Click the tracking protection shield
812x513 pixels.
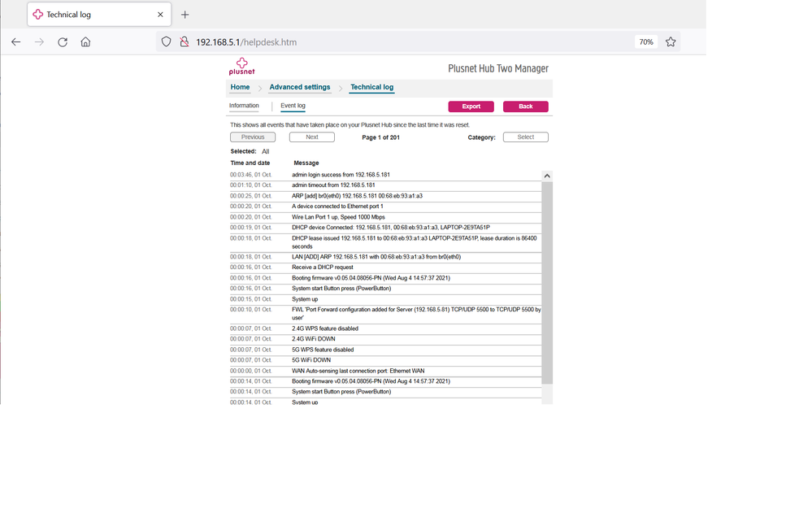pos(166,41)
